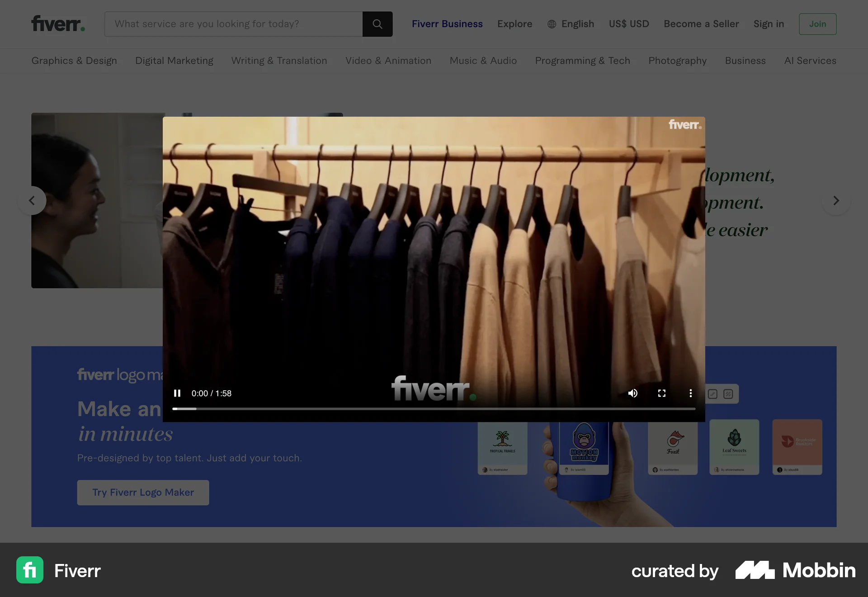Toggle video playback with the pause control

click(x=177, y=393)
